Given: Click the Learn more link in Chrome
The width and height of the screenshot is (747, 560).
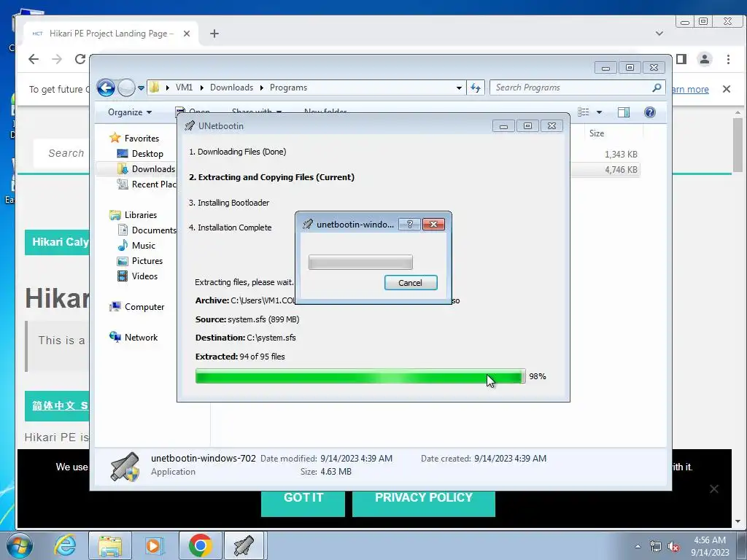Looking at the screenshot, I should tap(690, 90).
